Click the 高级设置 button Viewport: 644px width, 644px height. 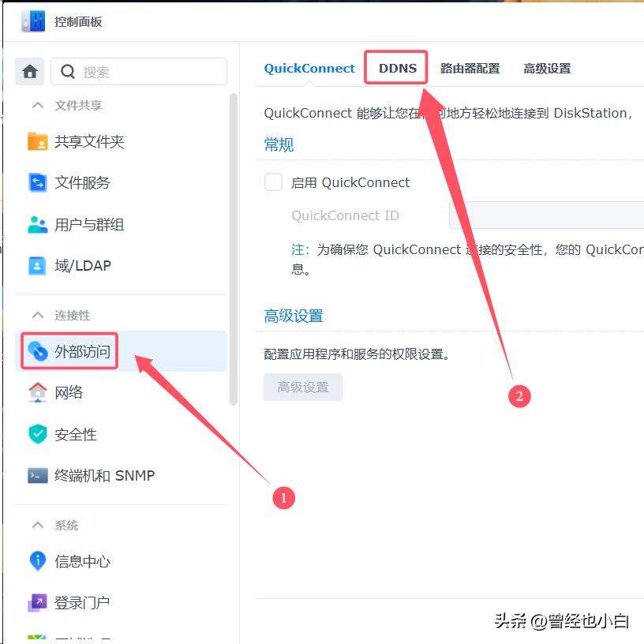[x=302, y=387]
